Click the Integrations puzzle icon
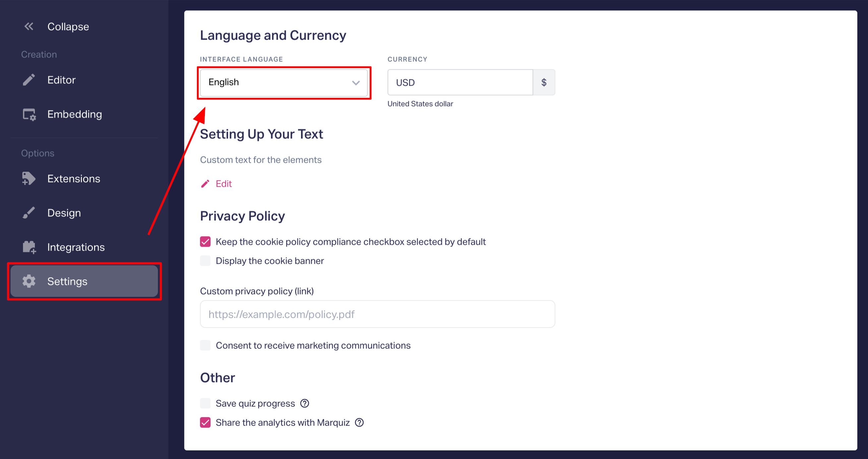This screenshot has width=868, height=459. (29, 247)
